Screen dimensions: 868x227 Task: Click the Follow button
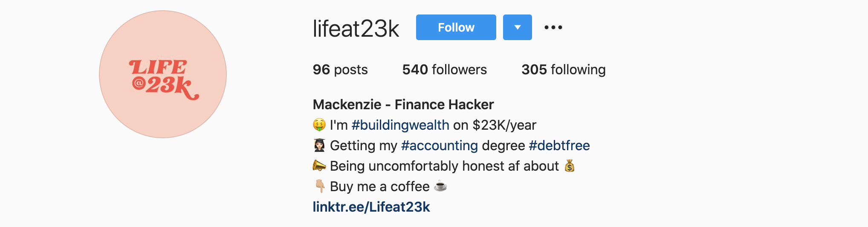[x=456, y=27]
